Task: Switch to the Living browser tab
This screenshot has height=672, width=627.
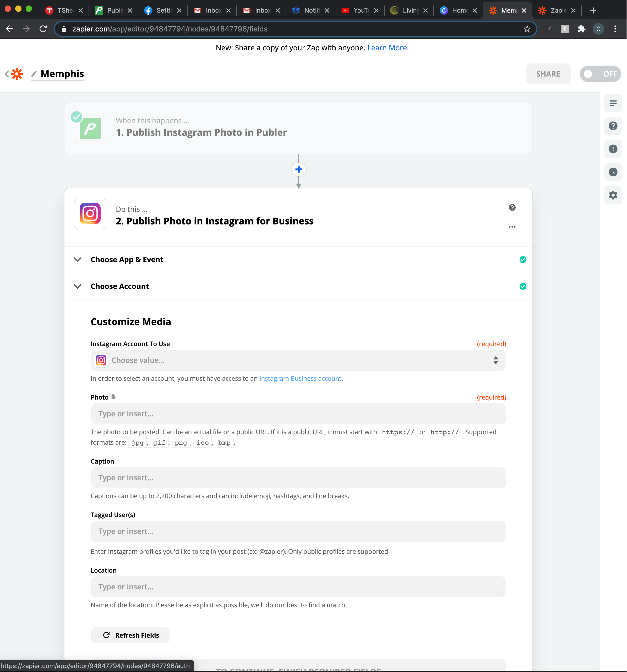Action: click(x=409, y=10)
